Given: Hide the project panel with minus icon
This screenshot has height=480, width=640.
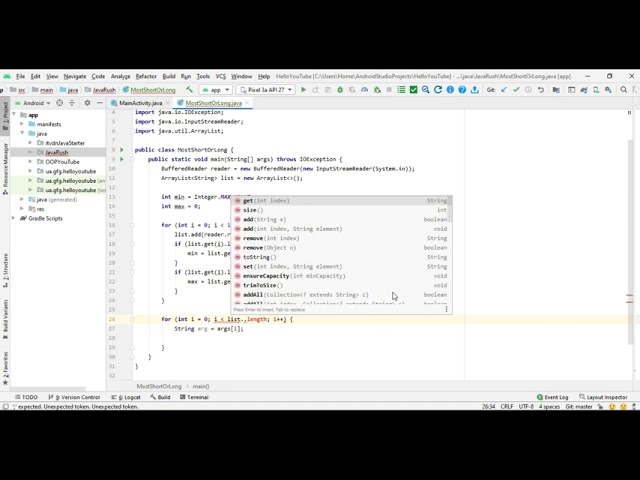Looking at the screenshot, I should pos(99,103).
